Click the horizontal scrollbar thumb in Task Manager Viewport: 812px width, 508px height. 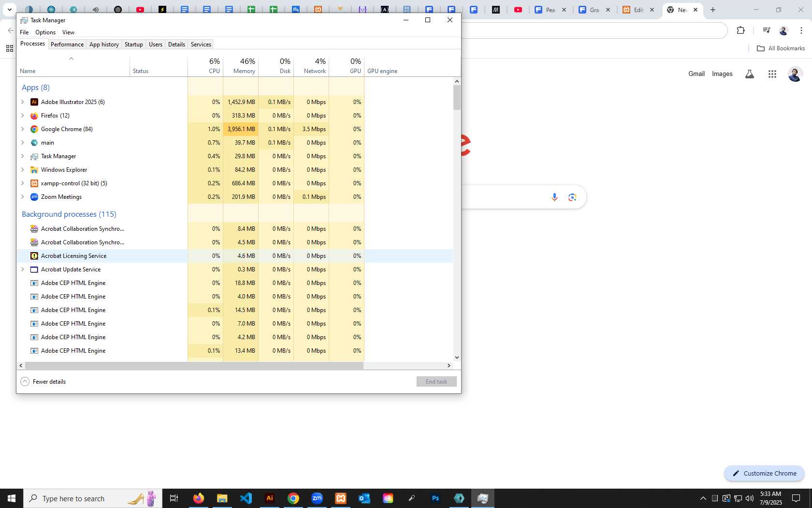pos(194,366)
